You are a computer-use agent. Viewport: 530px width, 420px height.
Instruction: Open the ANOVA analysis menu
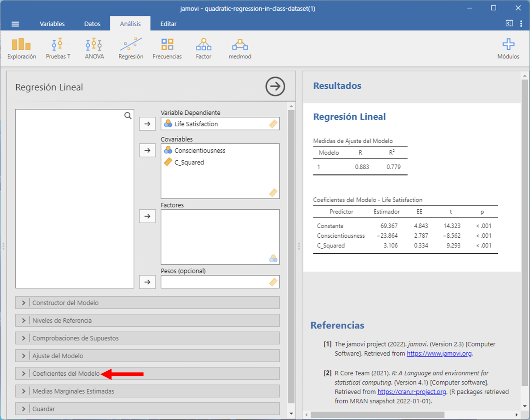(94, 48)
